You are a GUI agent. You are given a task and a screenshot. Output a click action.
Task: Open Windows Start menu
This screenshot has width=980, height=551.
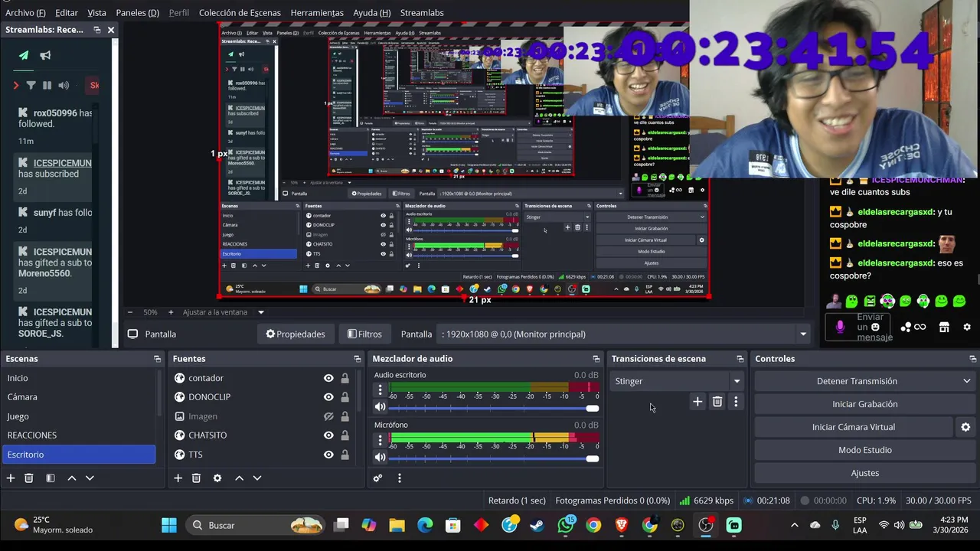[x=169, y=525]
